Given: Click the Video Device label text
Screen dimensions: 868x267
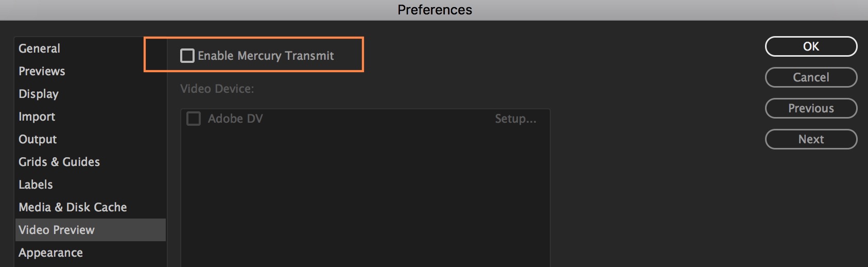Looking at the screenshot, I should point(217,89).
